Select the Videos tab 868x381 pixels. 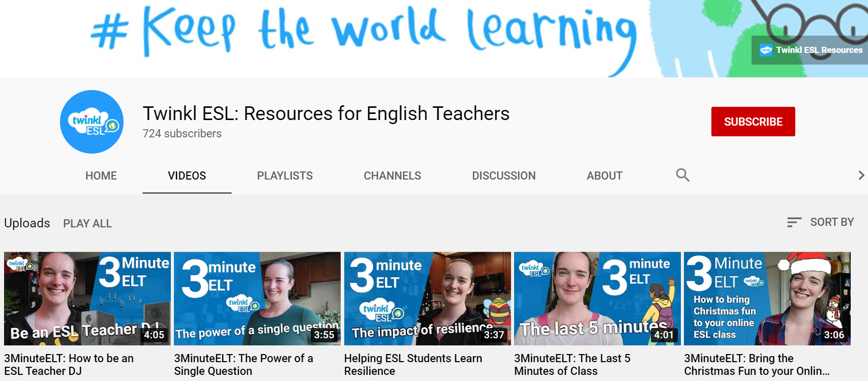coord(187,176)
